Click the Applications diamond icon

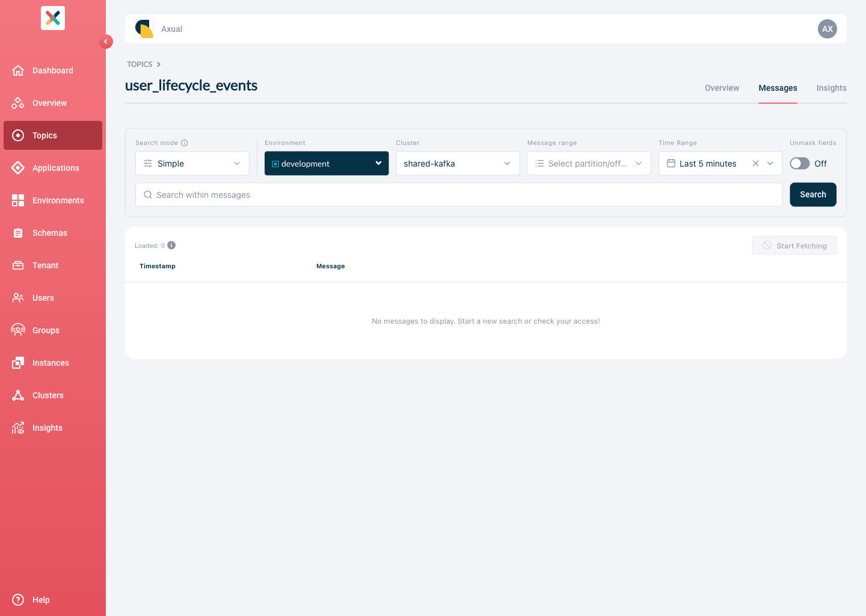18,168
